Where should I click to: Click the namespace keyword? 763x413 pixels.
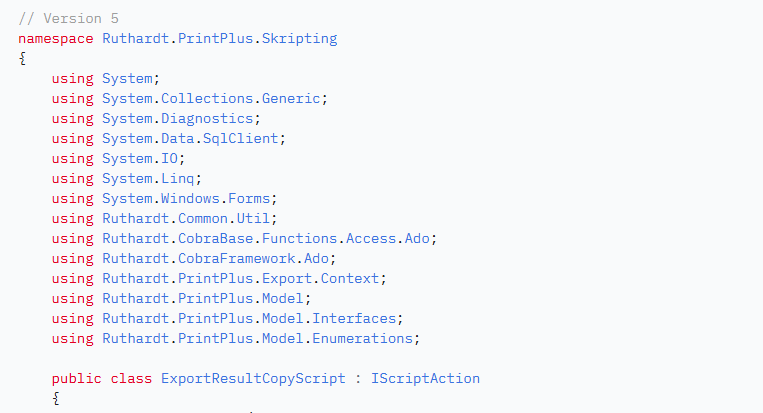pyautogui.click(x=56, y=39)
